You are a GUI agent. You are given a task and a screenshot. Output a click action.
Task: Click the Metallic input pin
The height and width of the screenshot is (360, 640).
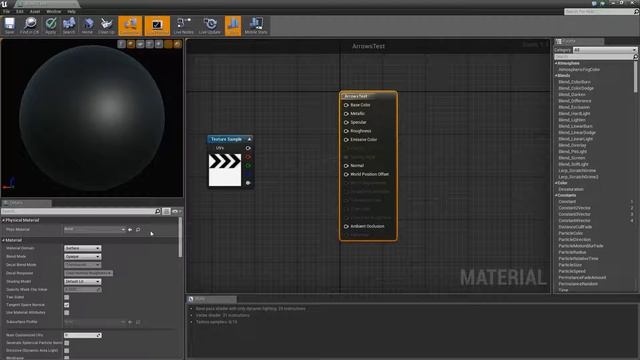point(346,113)
